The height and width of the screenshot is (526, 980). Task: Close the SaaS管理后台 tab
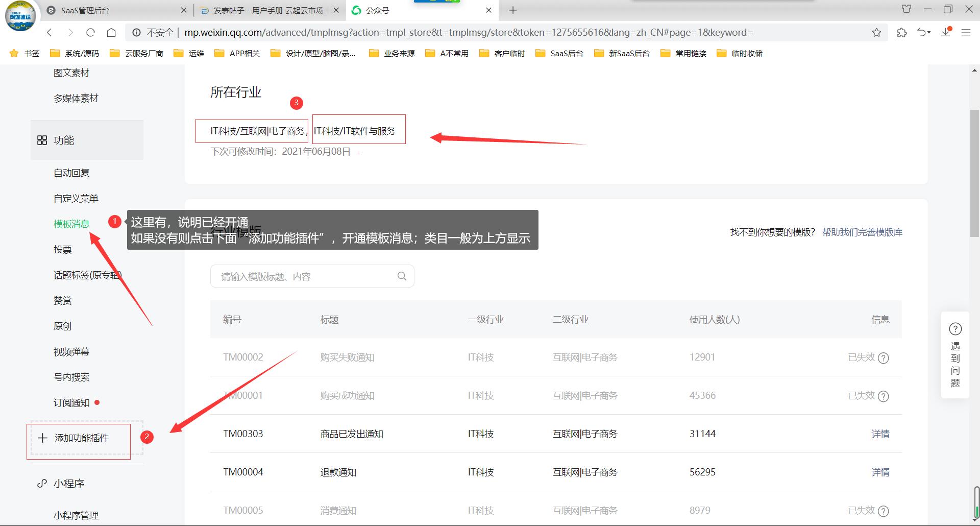click(184, 10)
